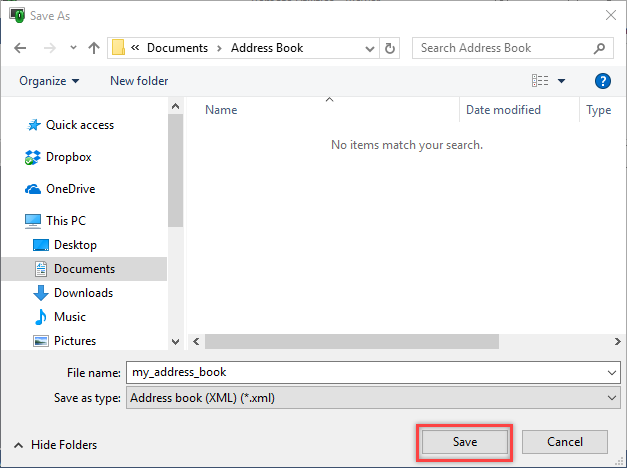
Task: Refresh the Address Book folder view
Action: (x=390, y=48)
